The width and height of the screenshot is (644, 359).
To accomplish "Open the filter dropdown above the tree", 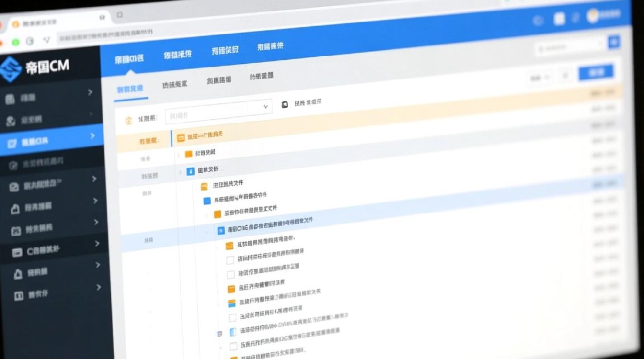I will tap(218, 106).
